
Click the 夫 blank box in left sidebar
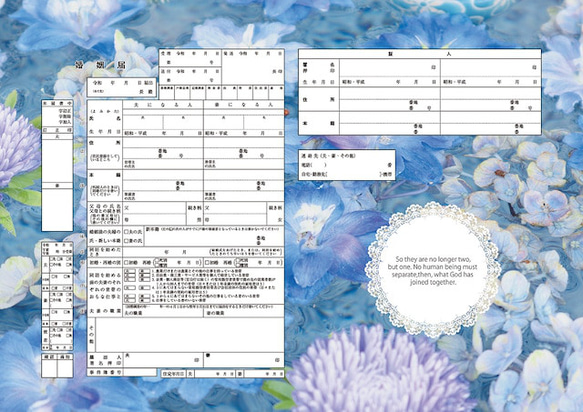[x=57, y=161]
